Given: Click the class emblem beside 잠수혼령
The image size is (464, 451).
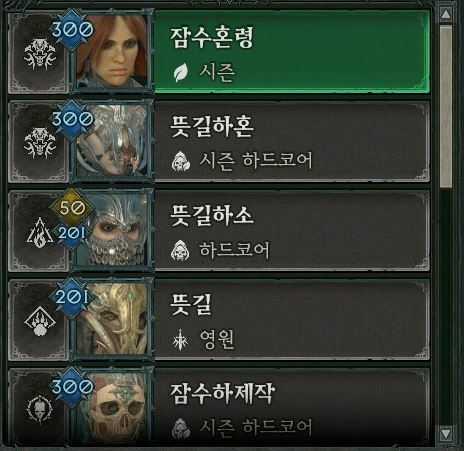Looking at the screenshot, I should [x=40, y=54].
